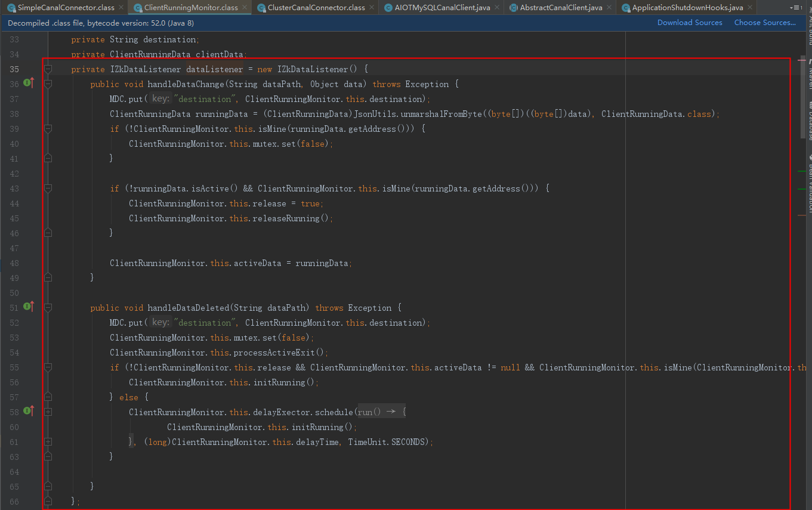This screenshot has width=812, height=510.
Task: Click TimeUnit.SECONDS on line 61
Action: pyautogui.click(x=388, y=442)
